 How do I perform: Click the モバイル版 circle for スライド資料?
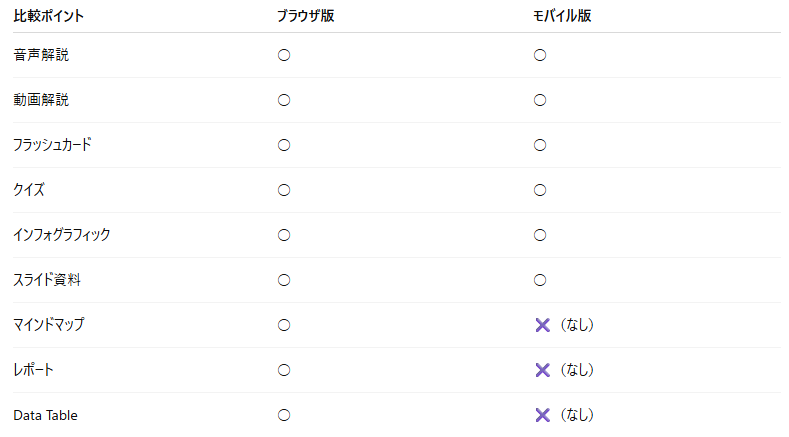coord(540,280)
